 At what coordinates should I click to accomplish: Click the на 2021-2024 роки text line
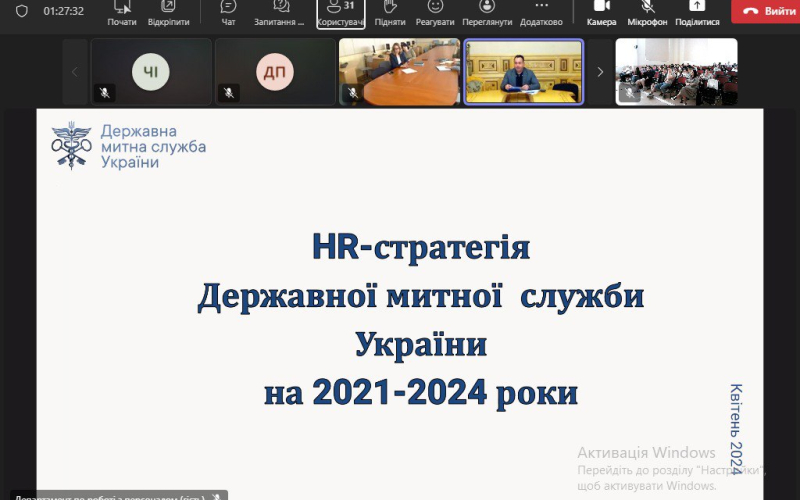tap(421, 393)
